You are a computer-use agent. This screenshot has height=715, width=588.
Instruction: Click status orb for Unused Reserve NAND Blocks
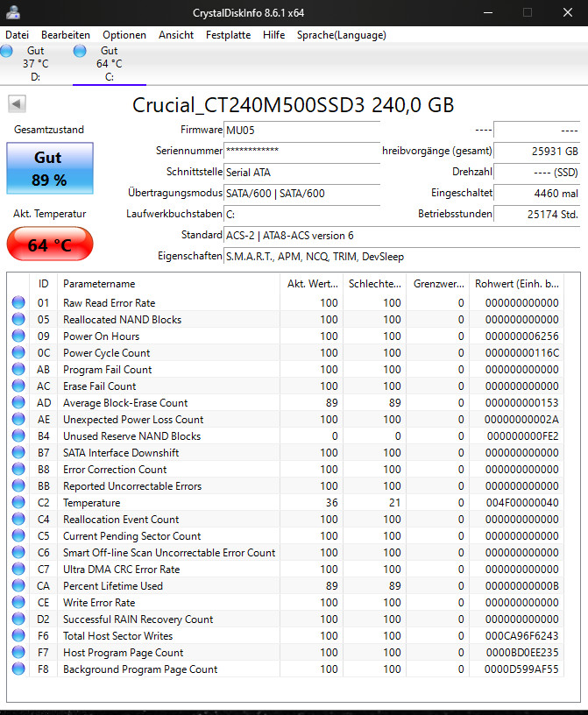[18, 435]
